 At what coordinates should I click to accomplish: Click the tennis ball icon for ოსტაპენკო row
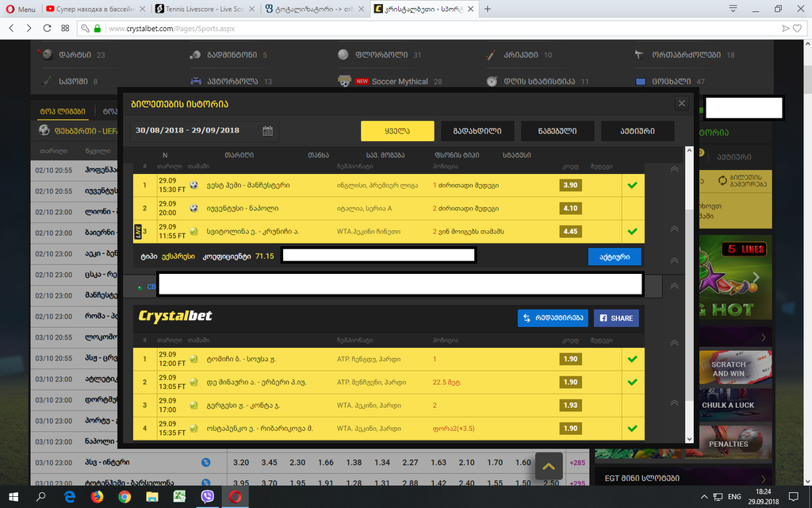click(x=193, y=428)
